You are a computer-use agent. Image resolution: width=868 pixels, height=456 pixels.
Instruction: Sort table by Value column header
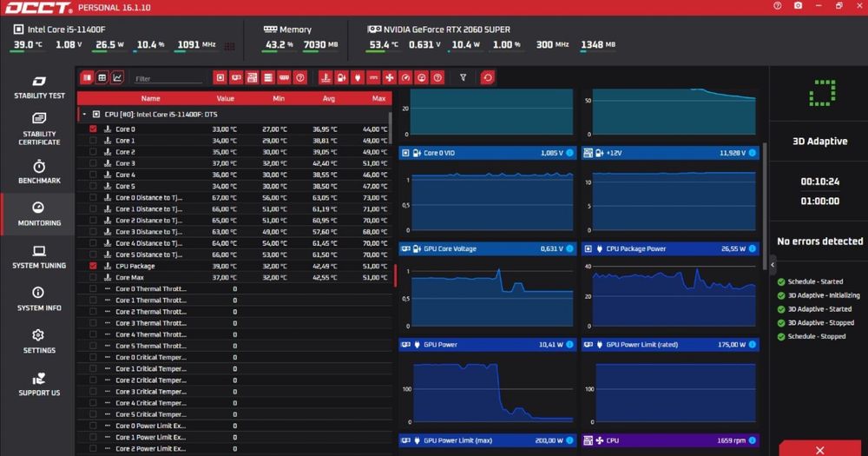[x=225, y=99]
